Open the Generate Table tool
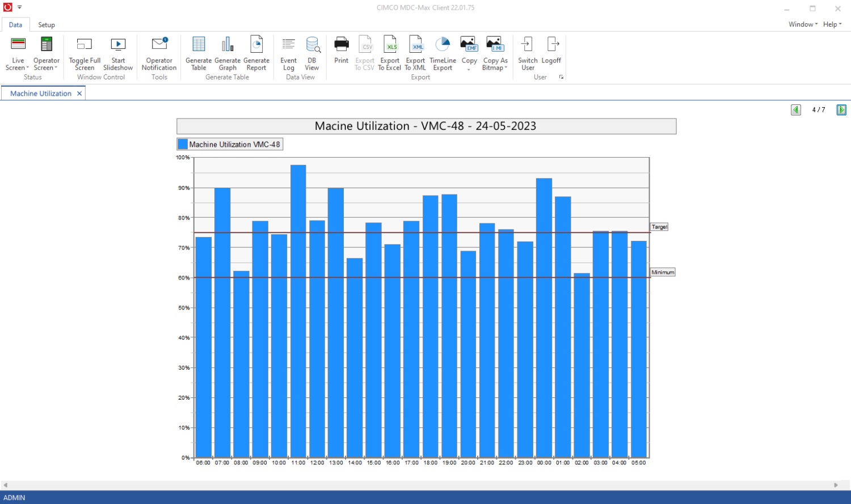The width and height of the screenshot is (851, 504). point(199,54)
